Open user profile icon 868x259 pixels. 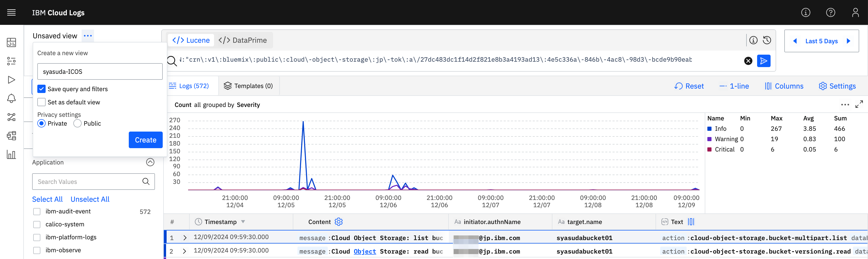(x=855, y=12)
